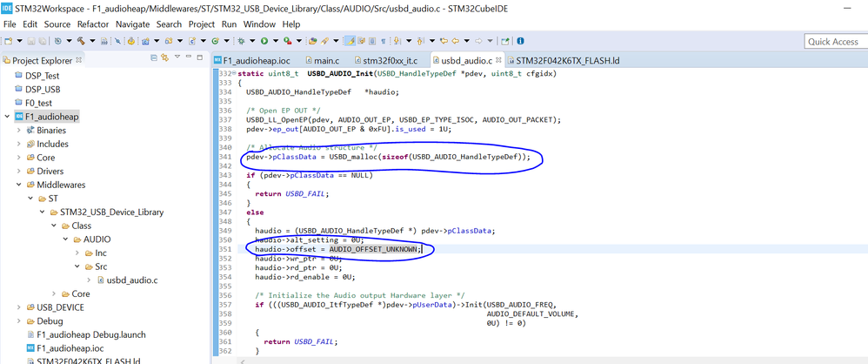
Task: Click AUDIO_OFFSET_UNKNOWN on line 351
Action: click(374, 249)
